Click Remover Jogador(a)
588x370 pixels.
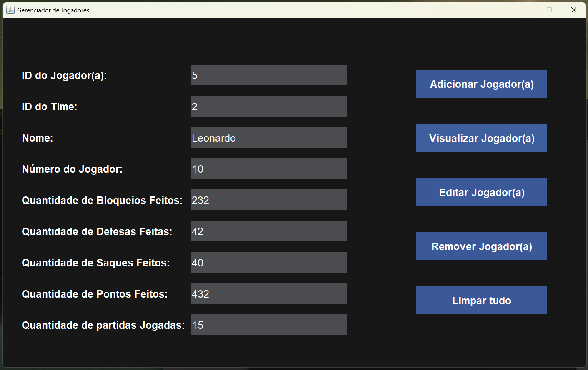(481, 246)
